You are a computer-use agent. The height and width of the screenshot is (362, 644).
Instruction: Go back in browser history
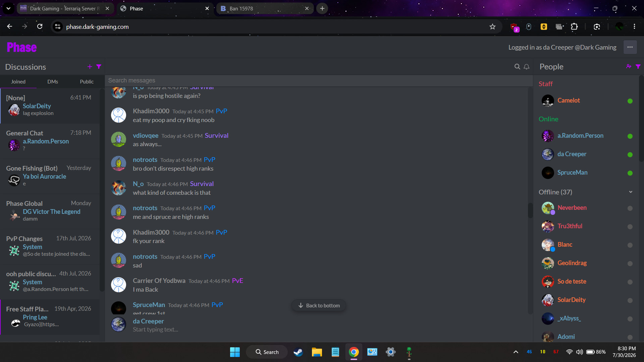10,26
